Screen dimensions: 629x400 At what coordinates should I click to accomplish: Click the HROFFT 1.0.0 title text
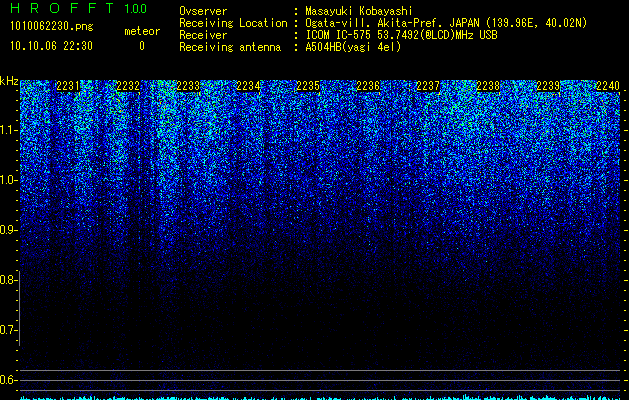[x=78, y=8]
